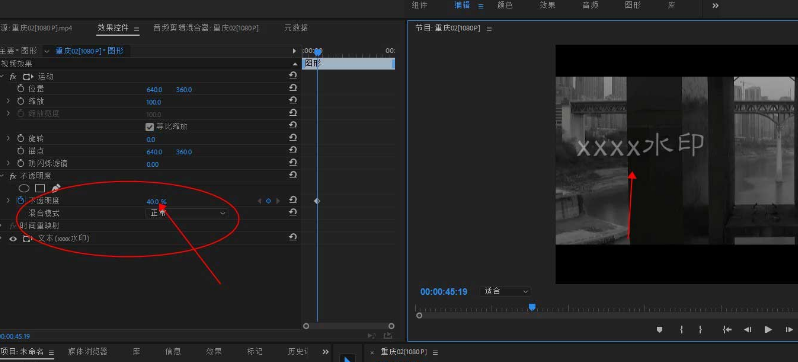
Task: Reset the Blend Mode parameter
Action: tap(293, 212)
